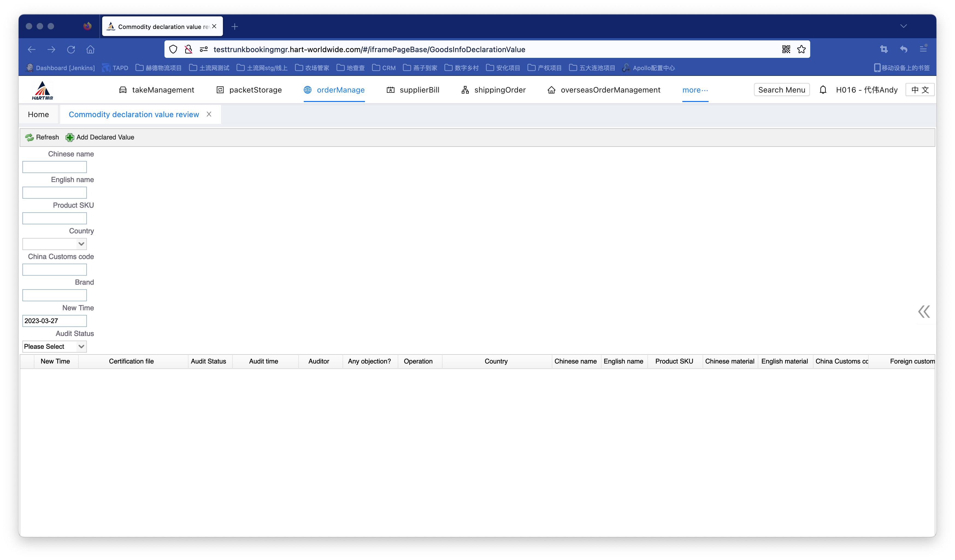Image resolution: width=955 pixels, height=560 pixels.
Task: Switch language with 中文 button
Action: tap(920, 90)
